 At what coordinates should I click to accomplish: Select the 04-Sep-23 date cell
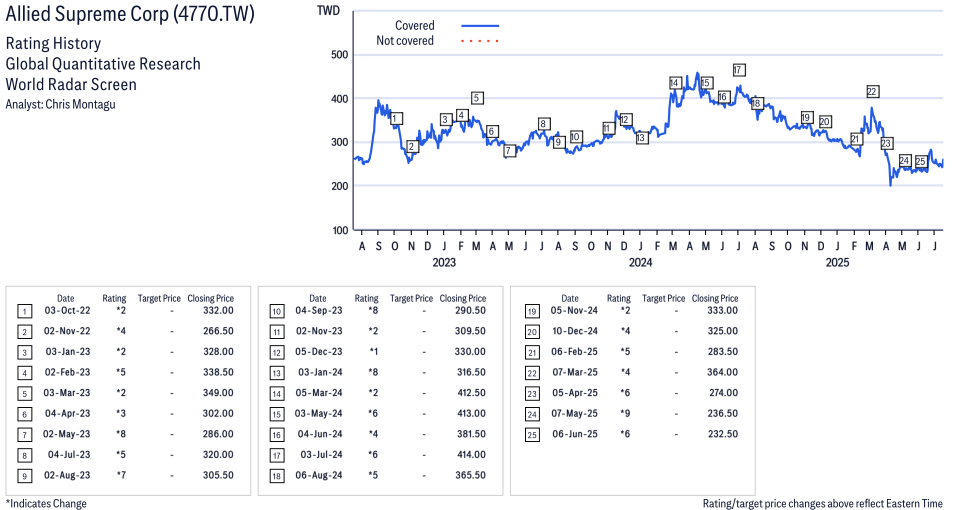319,310
